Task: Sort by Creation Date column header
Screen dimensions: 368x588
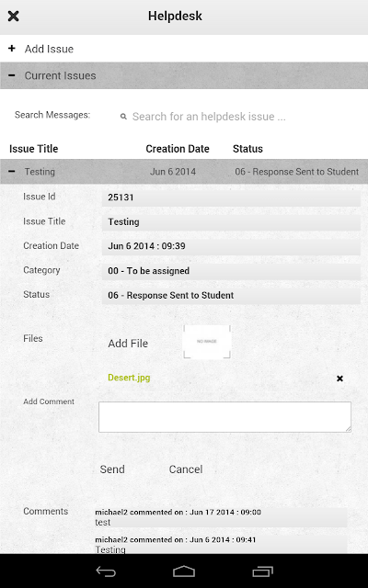Action: [178, 149]
